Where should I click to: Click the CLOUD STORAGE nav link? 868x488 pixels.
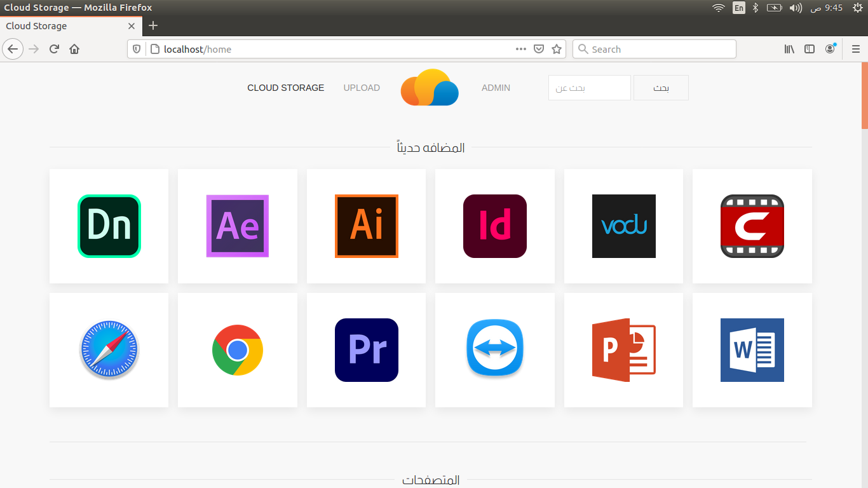coord(285,88)
